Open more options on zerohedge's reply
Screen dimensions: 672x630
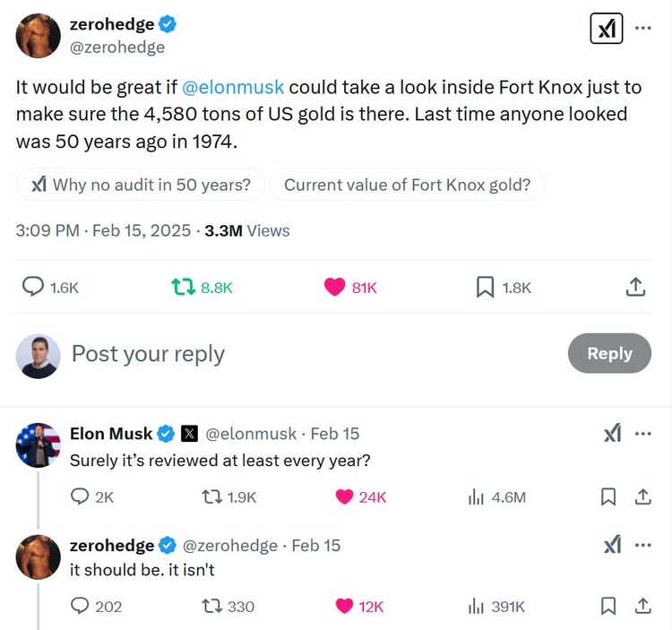(x=642, y=545)
